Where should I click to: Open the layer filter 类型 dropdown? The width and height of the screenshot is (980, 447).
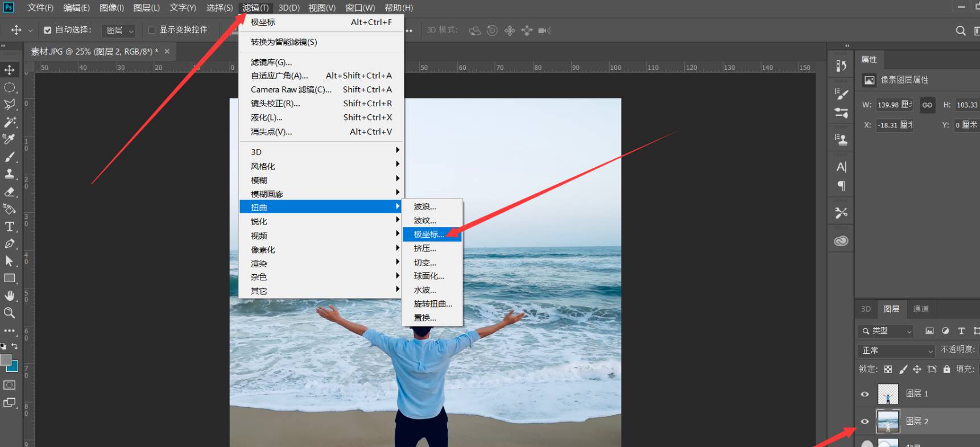click(x=886, y=331)
